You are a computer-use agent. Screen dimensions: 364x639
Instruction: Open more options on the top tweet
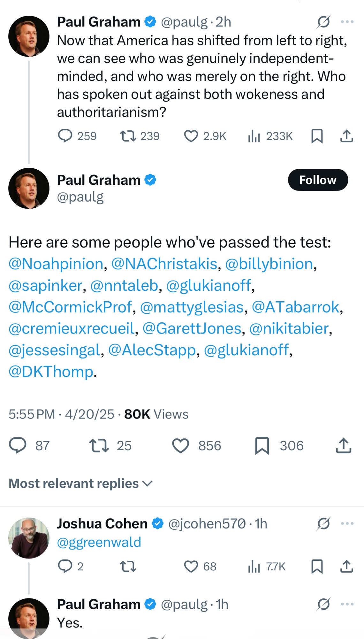[347, 22]
